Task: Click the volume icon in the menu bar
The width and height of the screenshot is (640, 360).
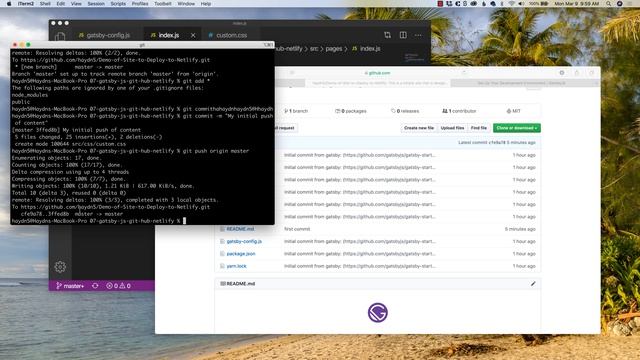Action: pos(521,4)
